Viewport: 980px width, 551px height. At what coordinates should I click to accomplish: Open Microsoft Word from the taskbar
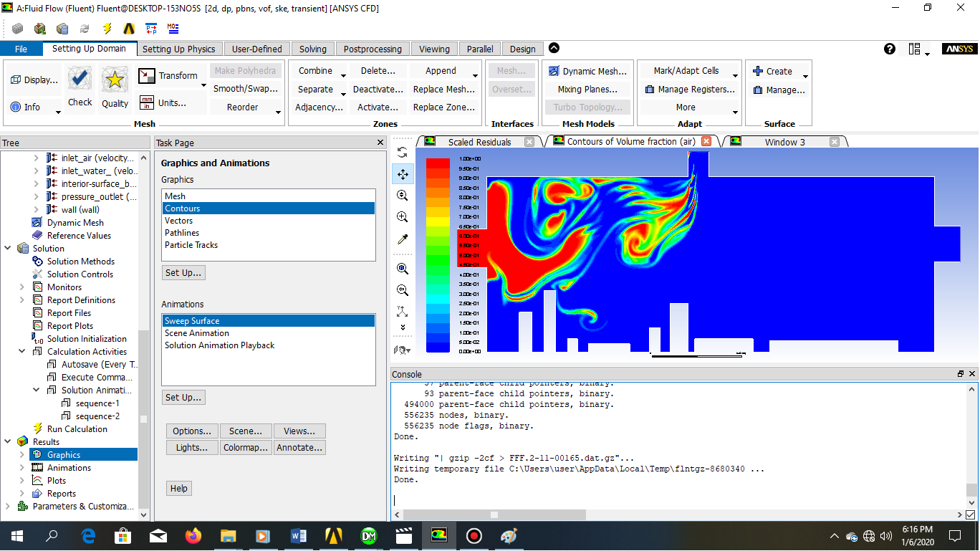point(298,536)
